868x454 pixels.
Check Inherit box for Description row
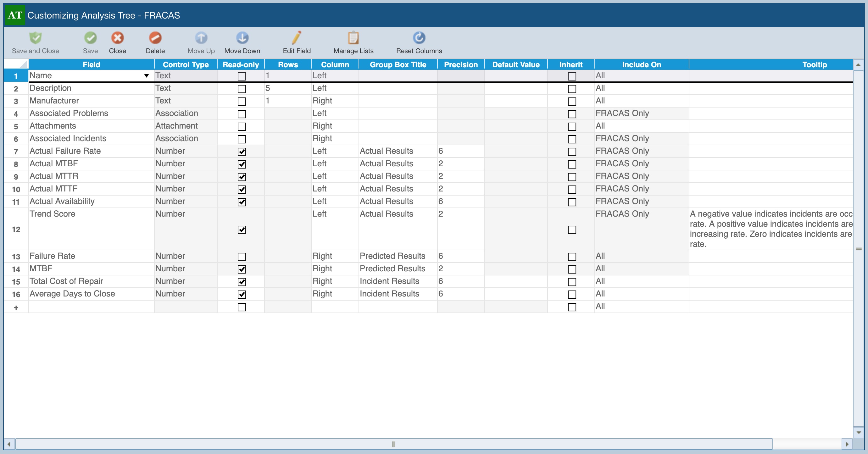coord(572,89)
